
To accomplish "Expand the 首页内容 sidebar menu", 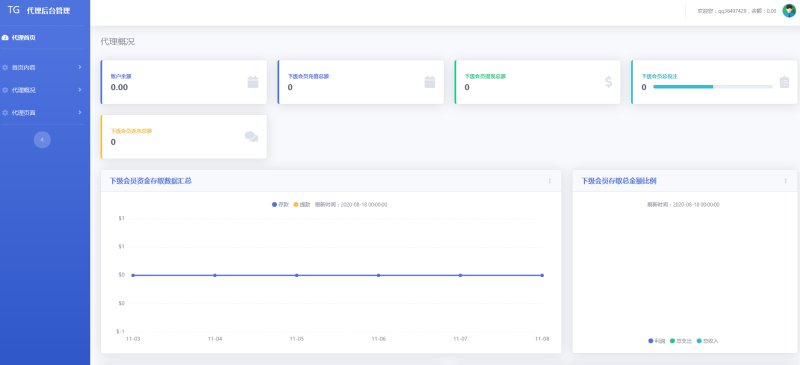I will (42, 67).
